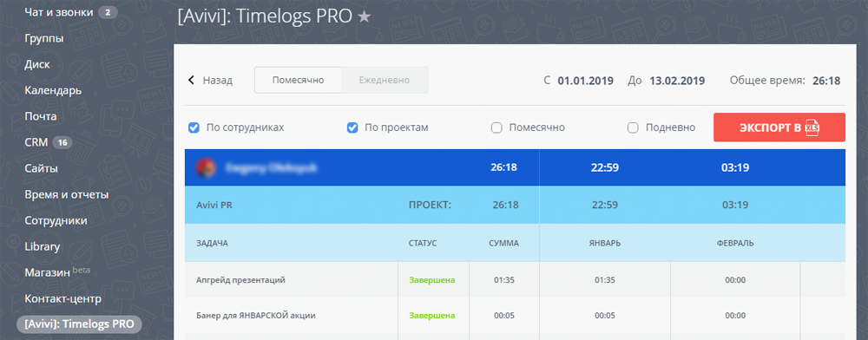Click the СТАТУС column header
This screenshot has height=340, width=868.
[x=423, y=243]
